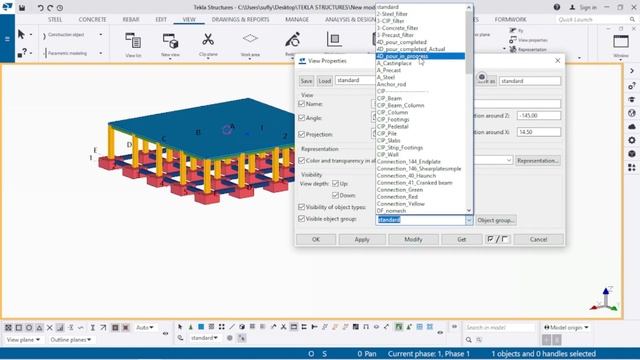Click the Save model icon in title bar
Screen dimensions: 640x360
[22, 8]
